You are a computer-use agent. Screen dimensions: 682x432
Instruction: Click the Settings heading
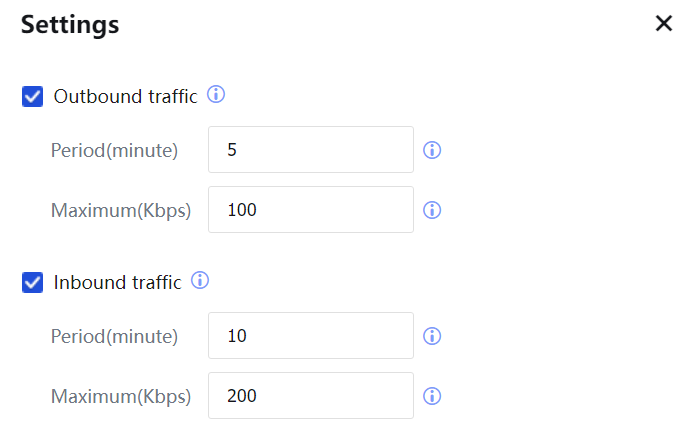click(70, 25)
